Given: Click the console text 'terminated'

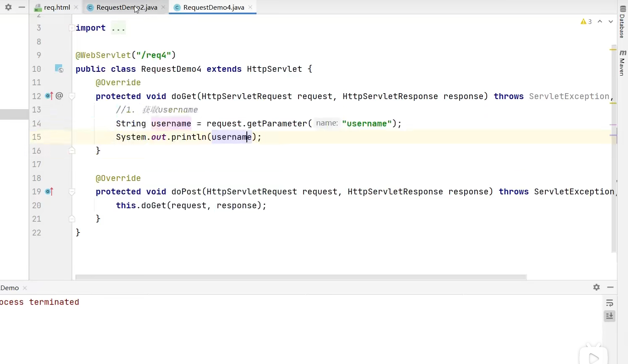Looking at the screenshot, I should [54, 302].
